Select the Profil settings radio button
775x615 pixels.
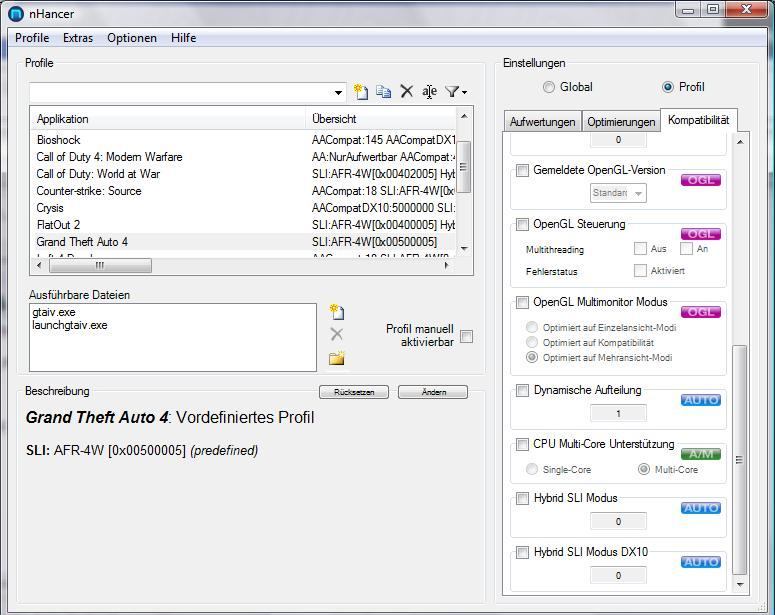(x=667, y=87)
